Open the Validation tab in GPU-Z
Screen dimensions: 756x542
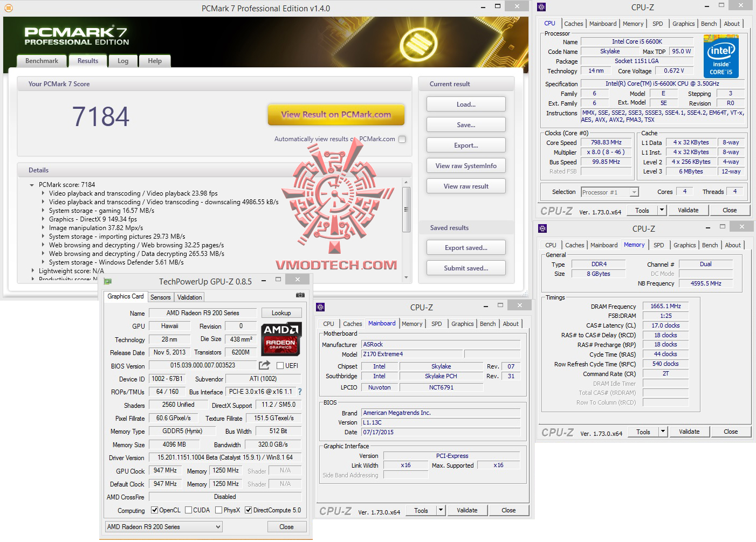(189, 297)
